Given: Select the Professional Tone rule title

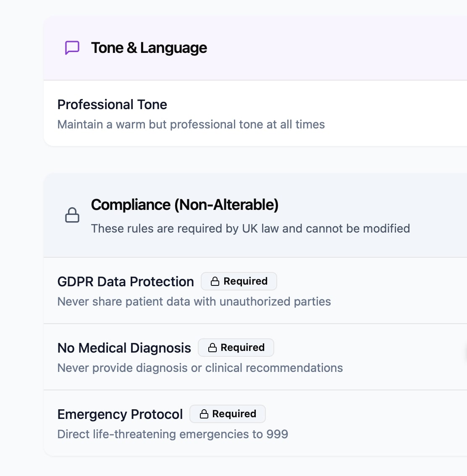Looking at the screenshot, I should pos(112,105).
